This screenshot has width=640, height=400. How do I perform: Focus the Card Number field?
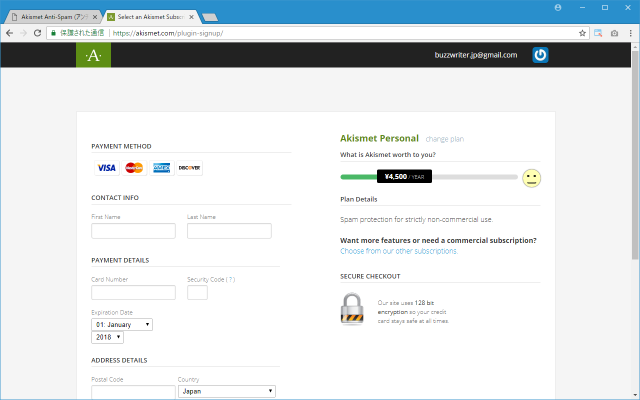[x=133, y=293]
